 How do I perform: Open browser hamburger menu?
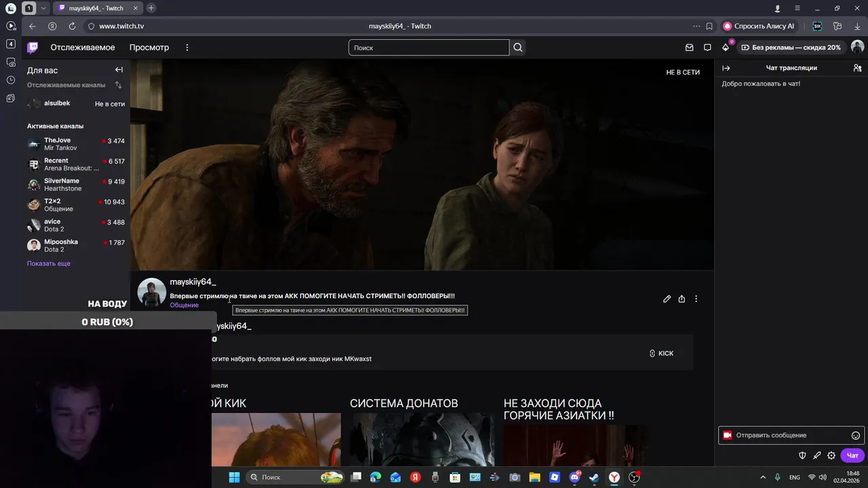pos(797,8)
